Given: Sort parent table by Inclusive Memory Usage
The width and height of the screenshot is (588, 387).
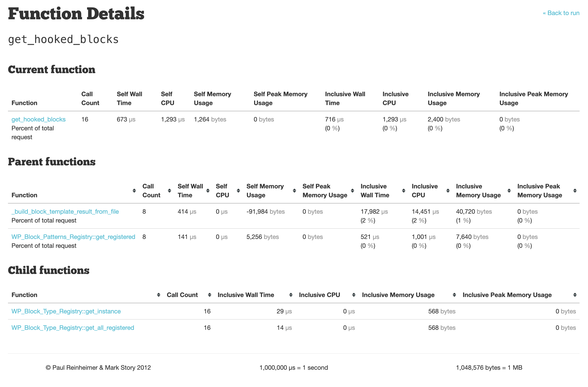Looking at the screenshot, I should [x=478, y=191].
